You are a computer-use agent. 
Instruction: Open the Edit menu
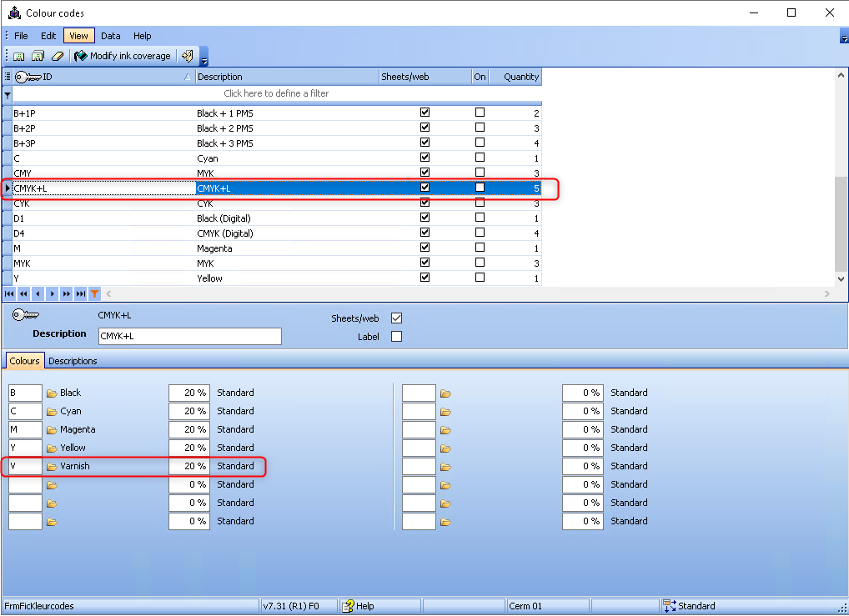48,36
